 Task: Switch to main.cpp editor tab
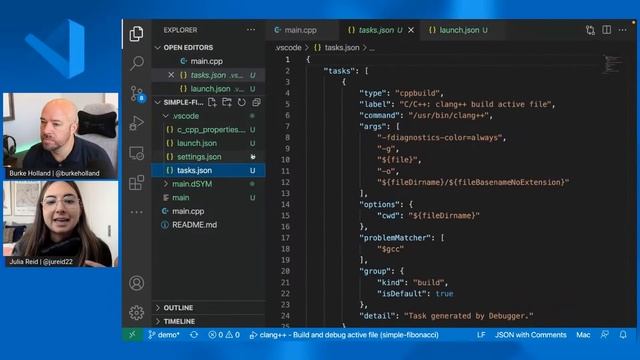(301, 30)
